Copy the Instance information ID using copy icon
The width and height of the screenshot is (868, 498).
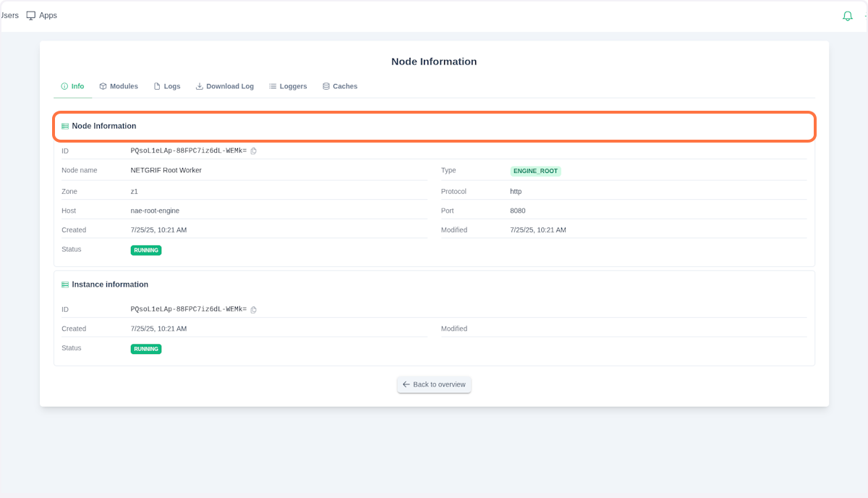253,309
